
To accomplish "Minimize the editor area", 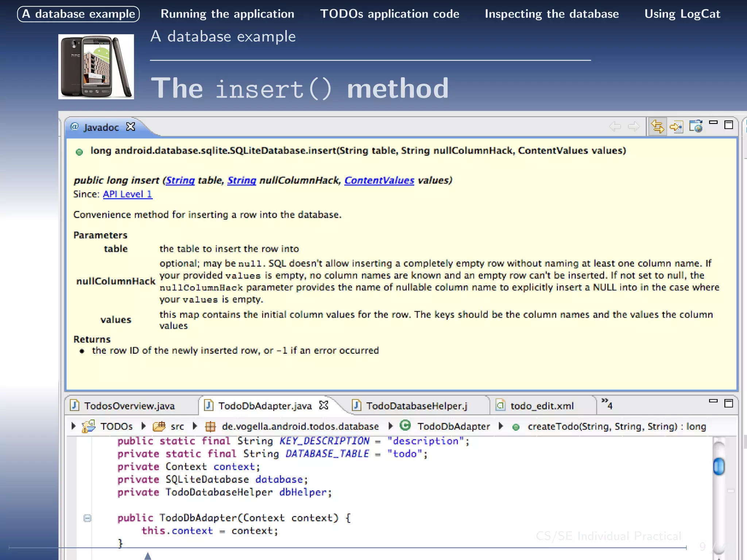I will pos(713,401).
